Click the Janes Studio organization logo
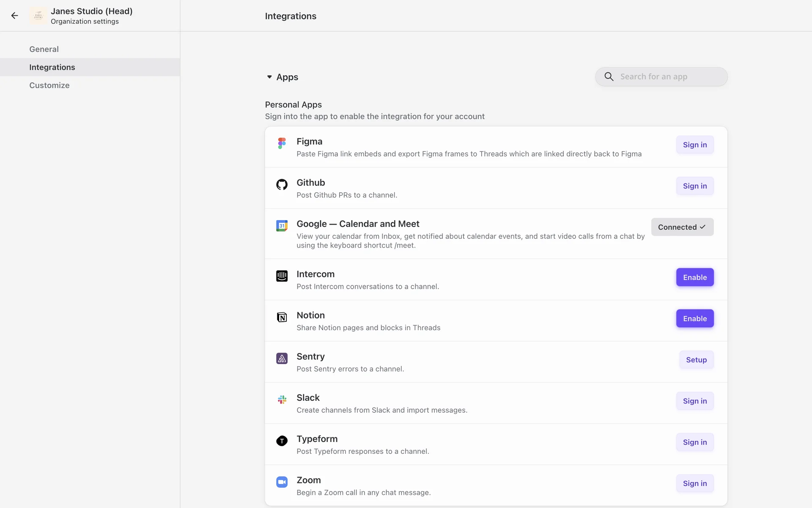812x508 pixels. tap(38, 16)
